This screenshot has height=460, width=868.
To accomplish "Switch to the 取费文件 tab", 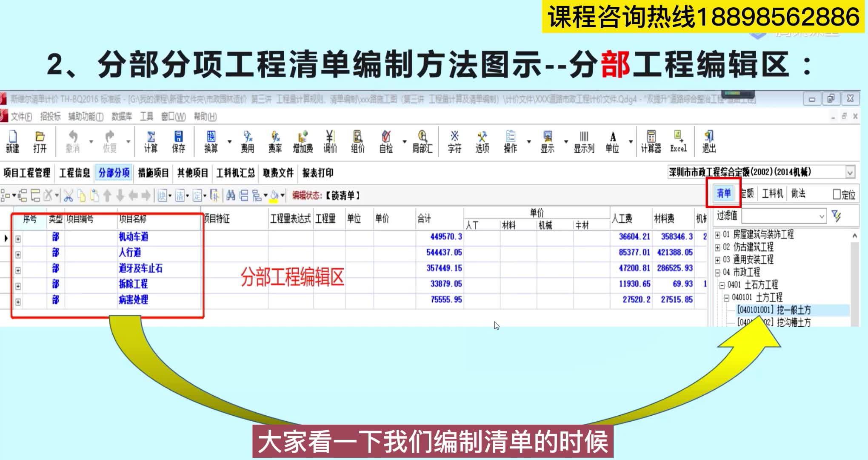I will pos(278,172).
